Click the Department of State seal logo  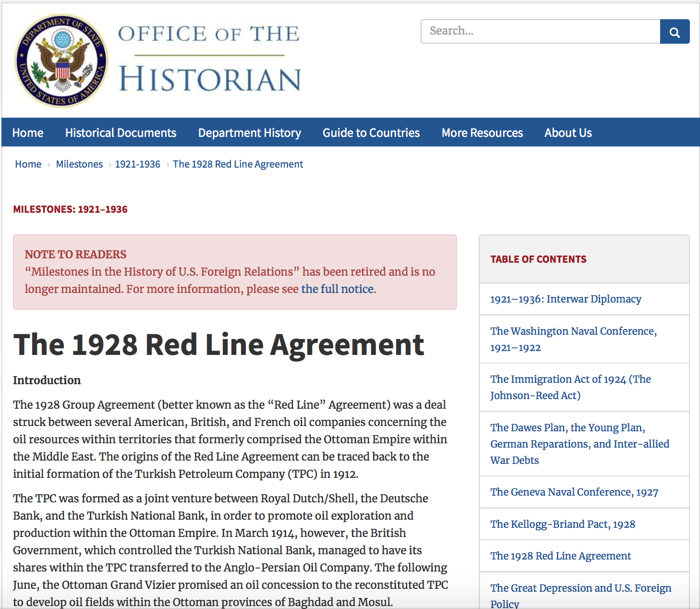[61, 61]
